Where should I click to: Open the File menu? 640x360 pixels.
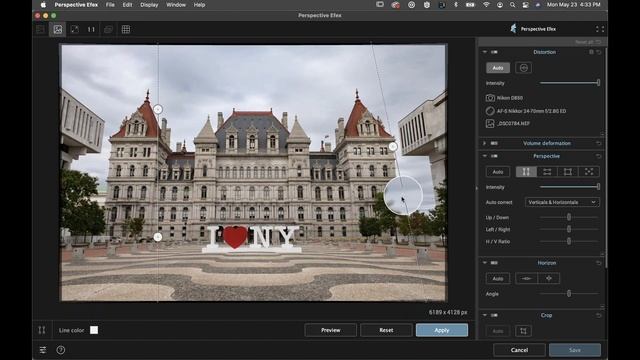click(x=110, y=5)
